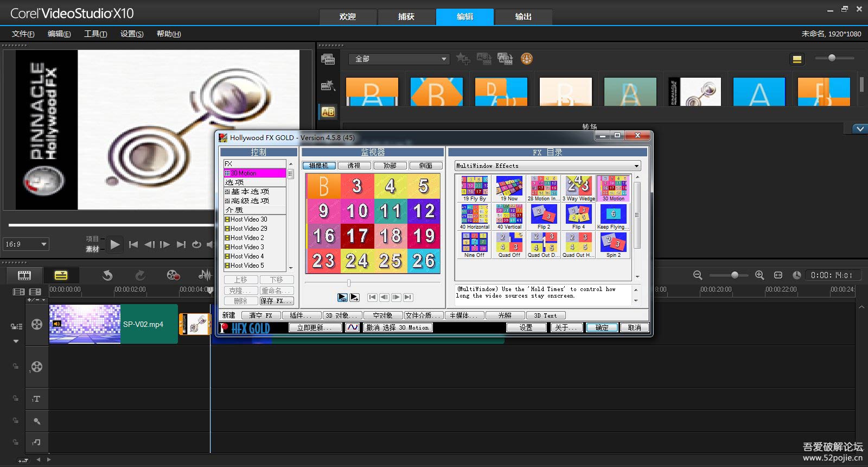The width and height of the screenshot is (868, 467).
Task: Click the 保存 FX save button
Action: click(x=276, y=301)
